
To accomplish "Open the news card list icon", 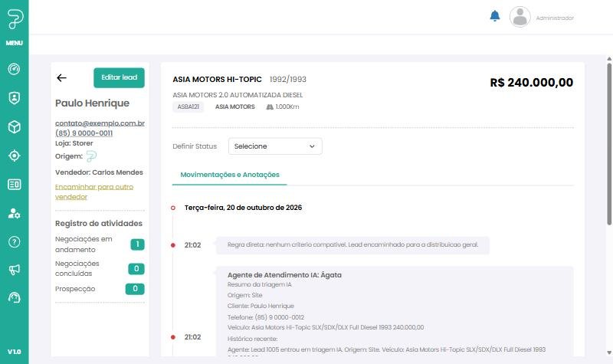I will [14, 184].
